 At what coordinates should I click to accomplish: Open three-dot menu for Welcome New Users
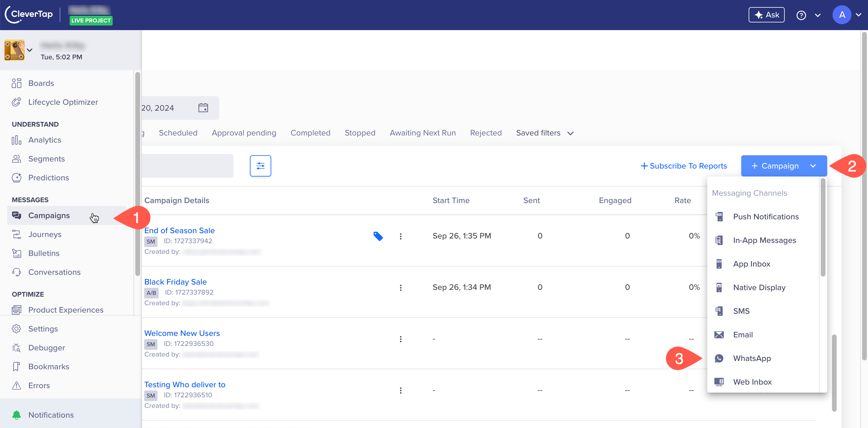400,339
